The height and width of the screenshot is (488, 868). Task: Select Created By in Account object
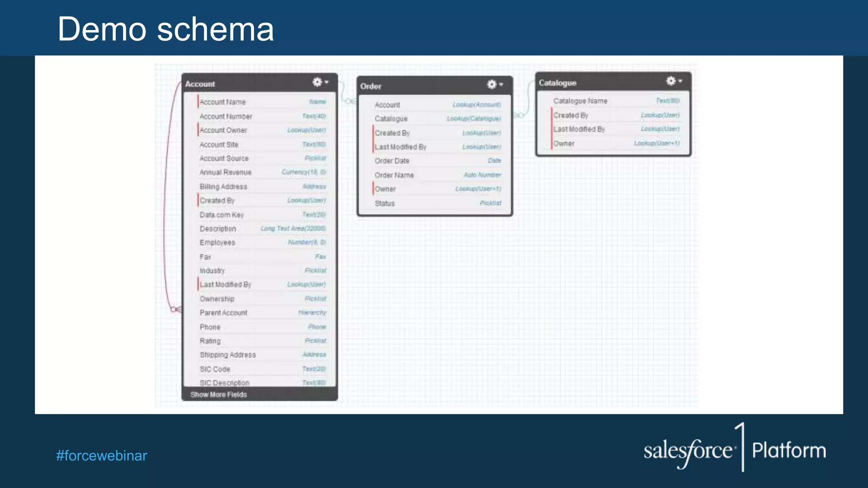coord(262,200)
